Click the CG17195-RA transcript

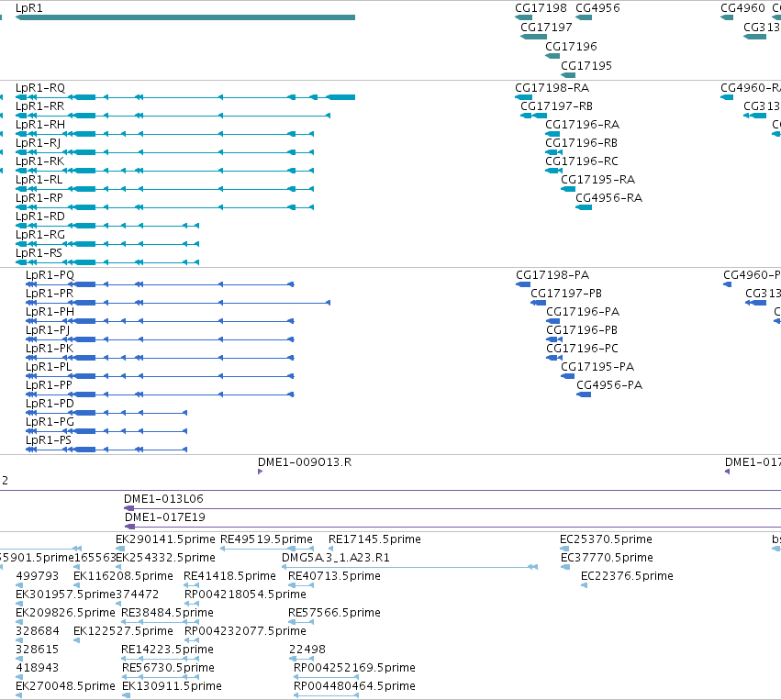pos(568,189)
